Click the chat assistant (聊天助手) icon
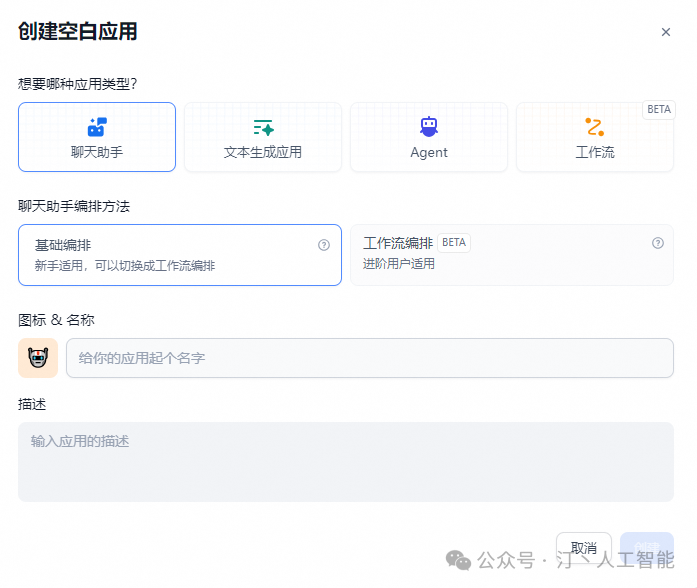 coord(97,127)
